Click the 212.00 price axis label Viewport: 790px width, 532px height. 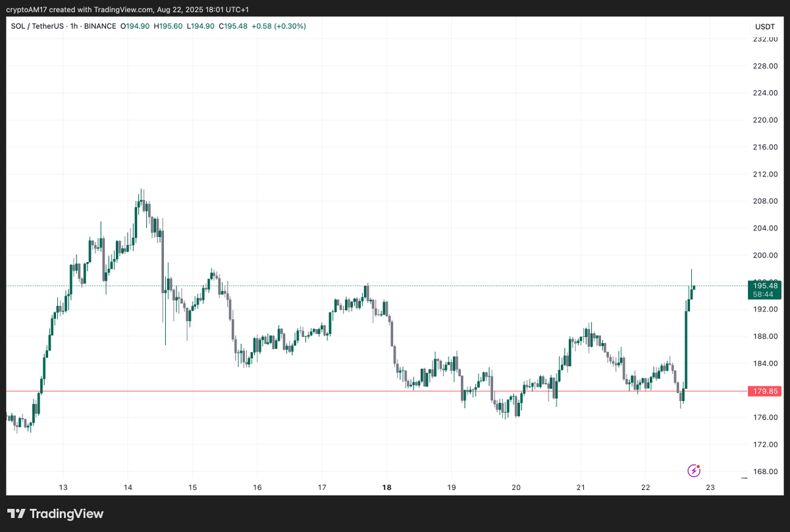tap(764, 174)
